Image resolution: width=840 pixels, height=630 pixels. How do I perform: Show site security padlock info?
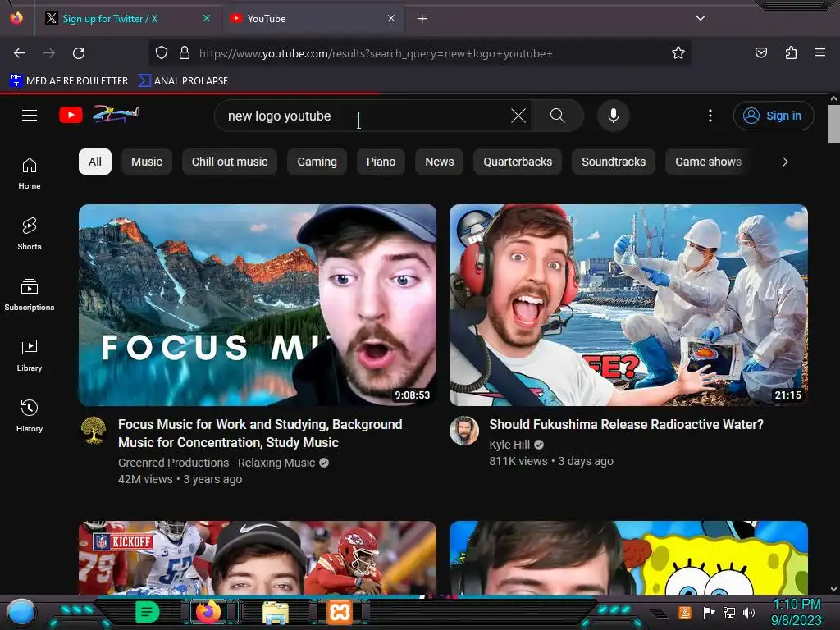click(185, 53)
